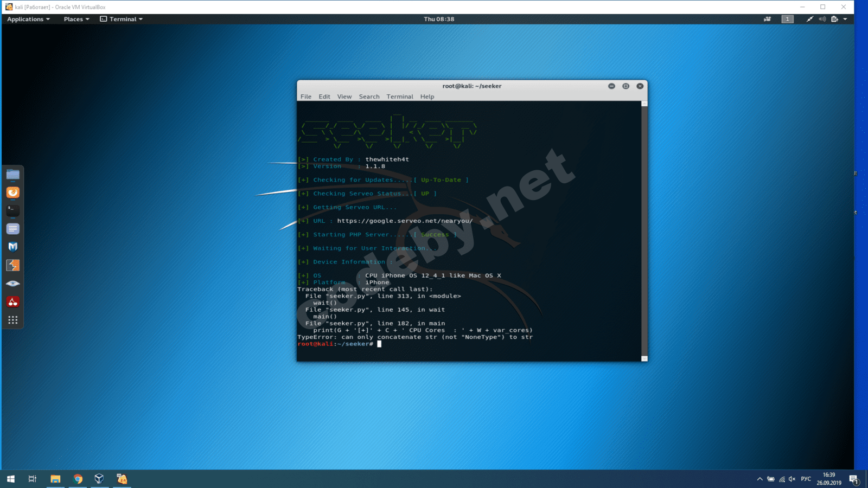The width and height of the screenshot is (868, 488).
Task: Open the Help menu in the terminal
Action: (x=427, y=97)
